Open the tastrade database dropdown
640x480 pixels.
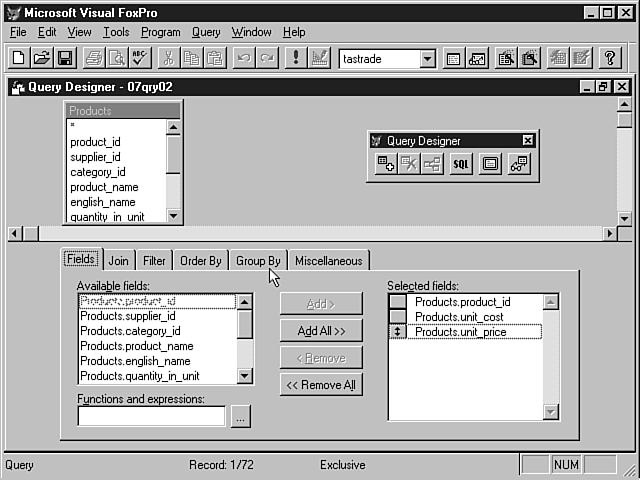click(427, 59)
